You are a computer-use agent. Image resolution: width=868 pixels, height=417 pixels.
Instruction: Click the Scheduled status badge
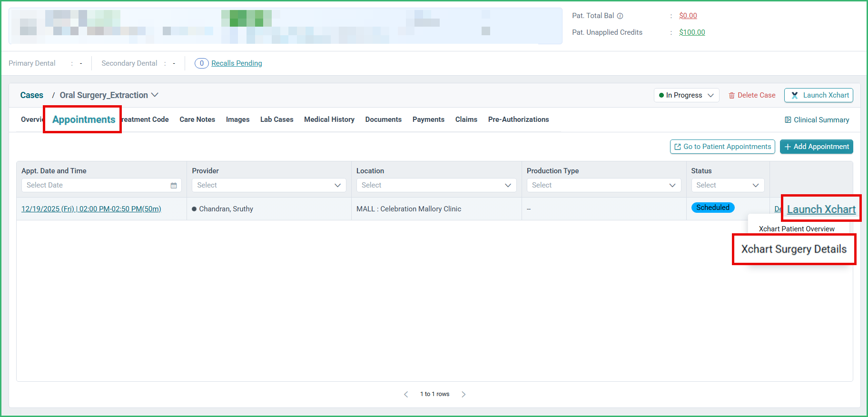713,208
